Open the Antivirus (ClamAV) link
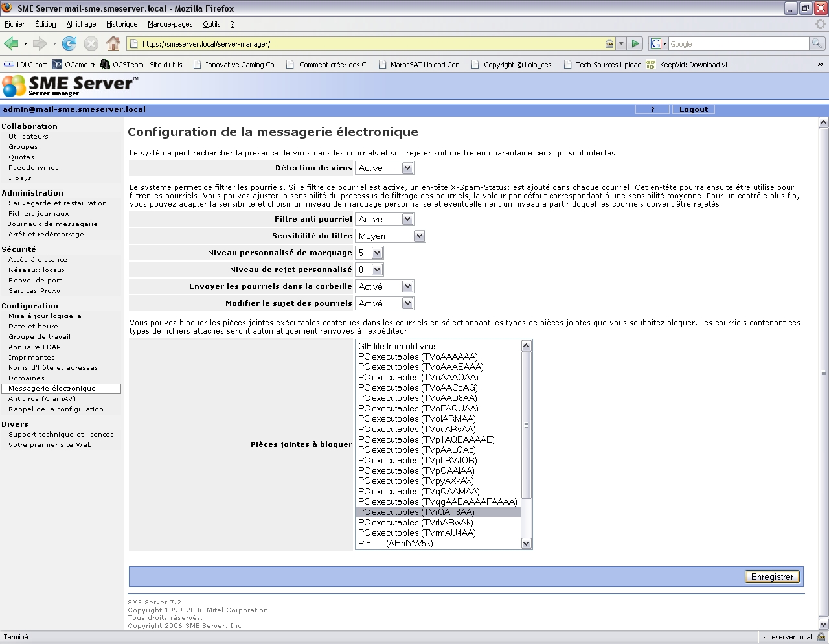The height and width of the screenshot is (644, 829). tap(42, 399)
